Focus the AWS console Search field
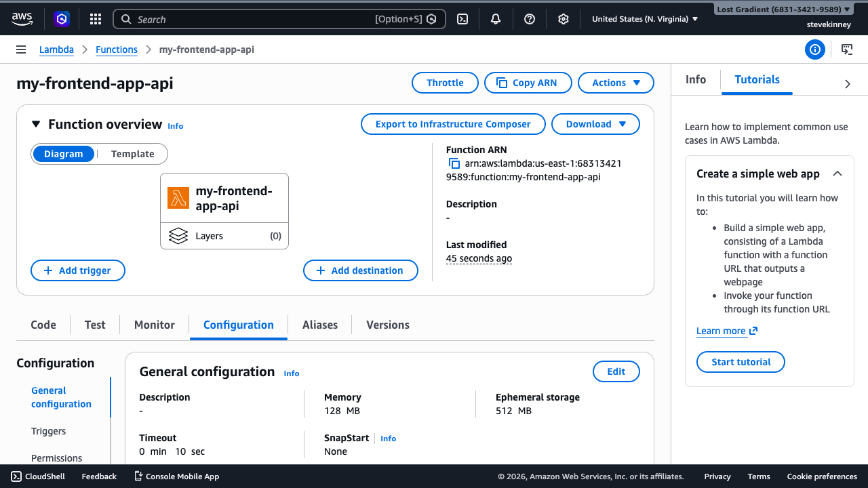Viewport: 868px width, 488px height. click(x=279, y=19)
